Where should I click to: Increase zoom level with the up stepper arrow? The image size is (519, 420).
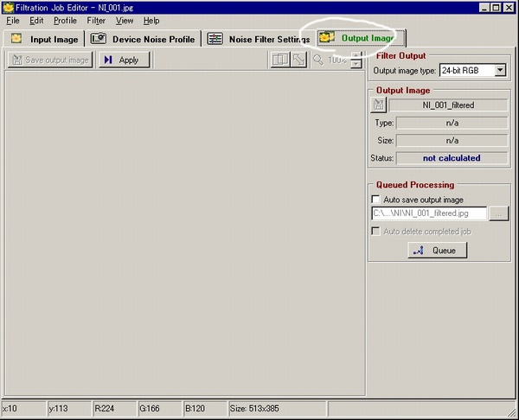356,55
